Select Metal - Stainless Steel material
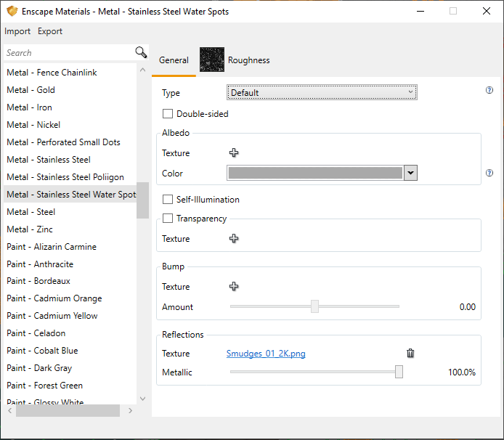Image resolution: width=504 pixels, height=440 pixels. (70, 160)
